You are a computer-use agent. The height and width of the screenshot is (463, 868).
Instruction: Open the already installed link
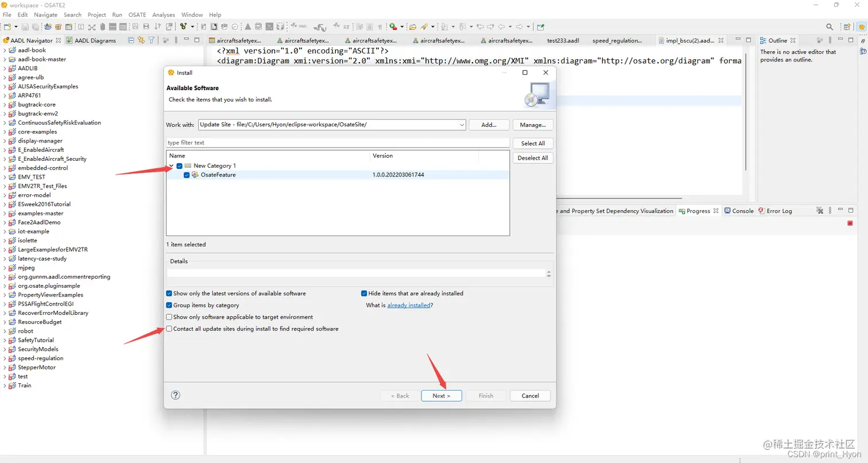tap(409, 305)
